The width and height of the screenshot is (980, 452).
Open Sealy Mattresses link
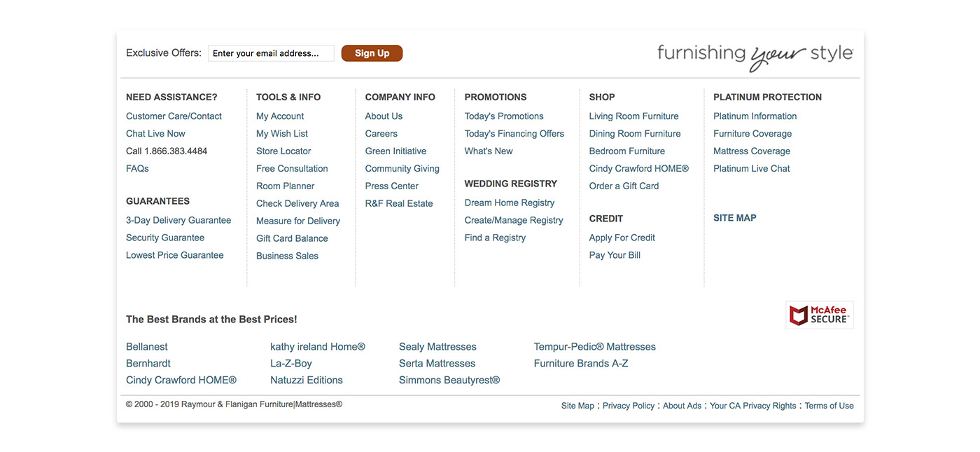tap(437, 347)
